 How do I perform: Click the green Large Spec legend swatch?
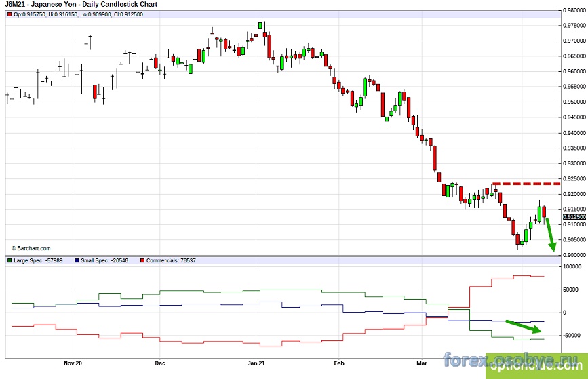click(9, 260)
